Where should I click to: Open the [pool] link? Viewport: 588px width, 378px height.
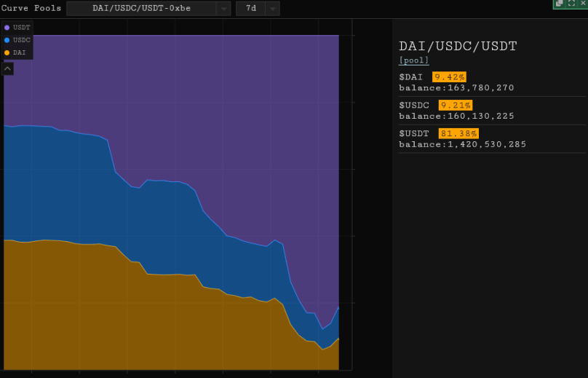414,60
